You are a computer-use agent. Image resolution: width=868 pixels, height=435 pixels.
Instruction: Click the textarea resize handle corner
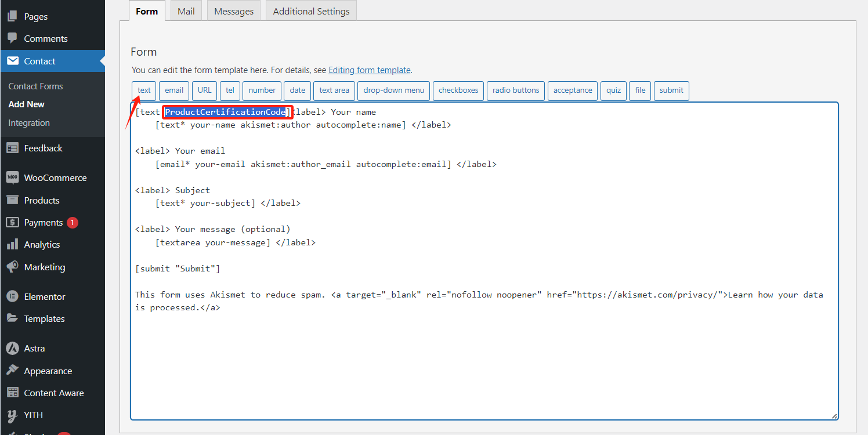tap(834, 416)
